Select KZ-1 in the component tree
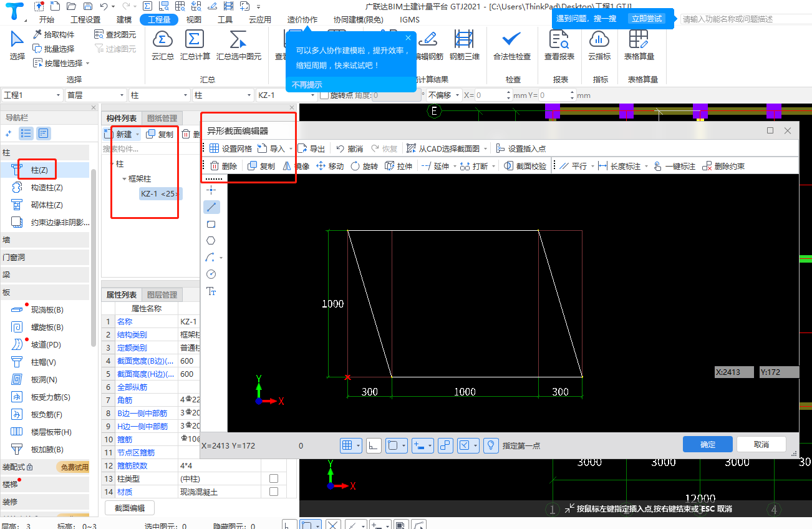 [x=160, y=194]
